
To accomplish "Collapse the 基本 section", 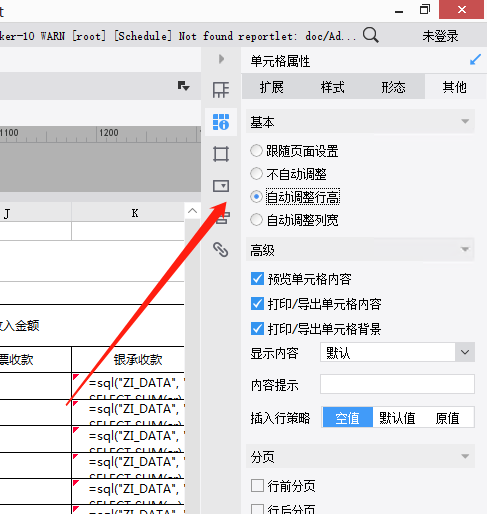I will tap(465, 121).
